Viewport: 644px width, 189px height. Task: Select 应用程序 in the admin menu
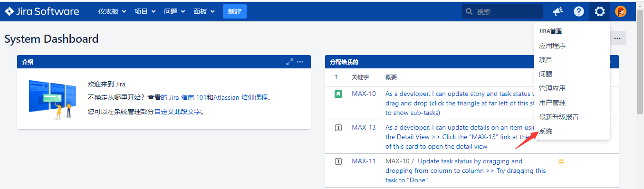click(x=572, y=46)
